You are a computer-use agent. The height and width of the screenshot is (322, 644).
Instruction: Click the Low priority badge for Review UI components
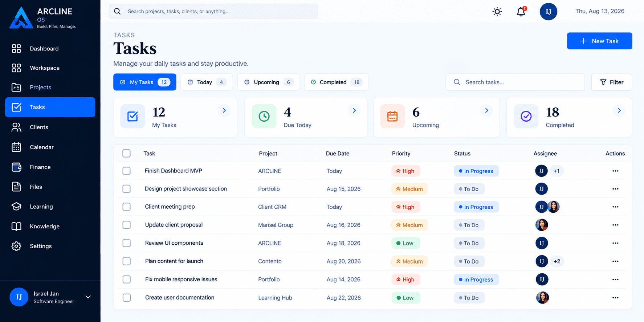click(405, 243)
